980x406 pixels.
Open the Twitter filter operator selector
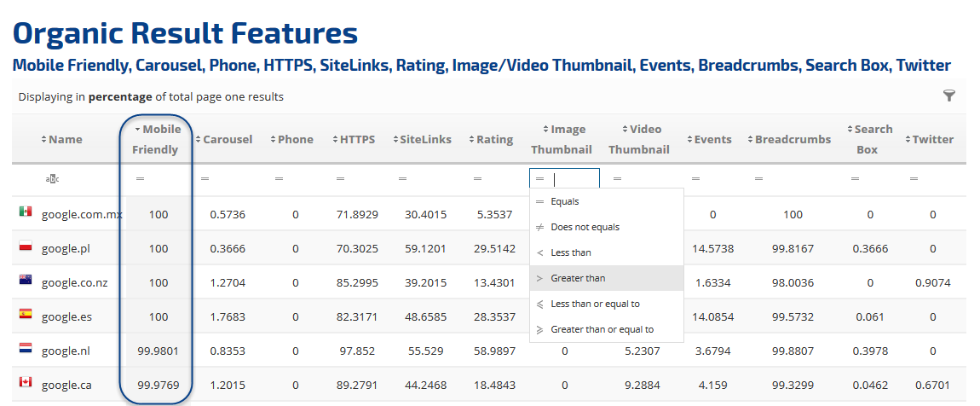point(914,179)
